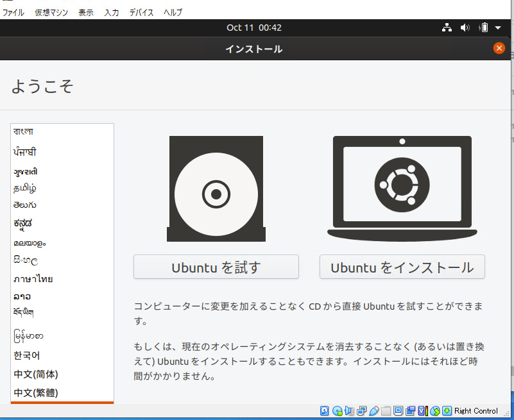This screenshot has height=420, width=514.
Task: Click the Ubuntu を試す button
Action: [x=216, y=267]
